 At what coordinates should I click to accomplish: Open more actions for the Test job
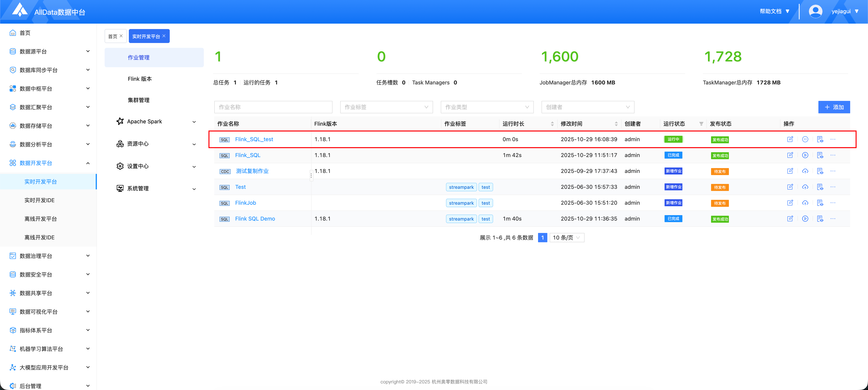pyautogui.click(x=833, y=187)
